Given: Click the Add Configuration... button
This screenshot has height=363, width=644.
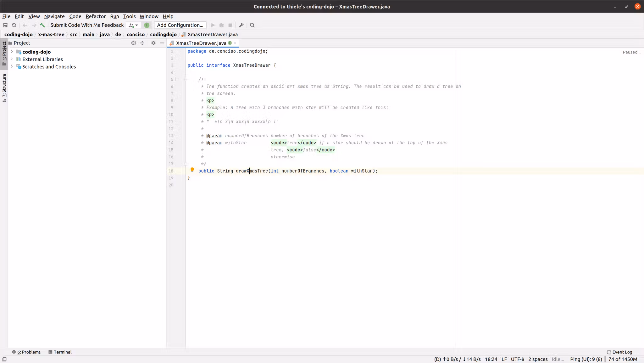Looking at the screenshot, I should tap(180, 25).
